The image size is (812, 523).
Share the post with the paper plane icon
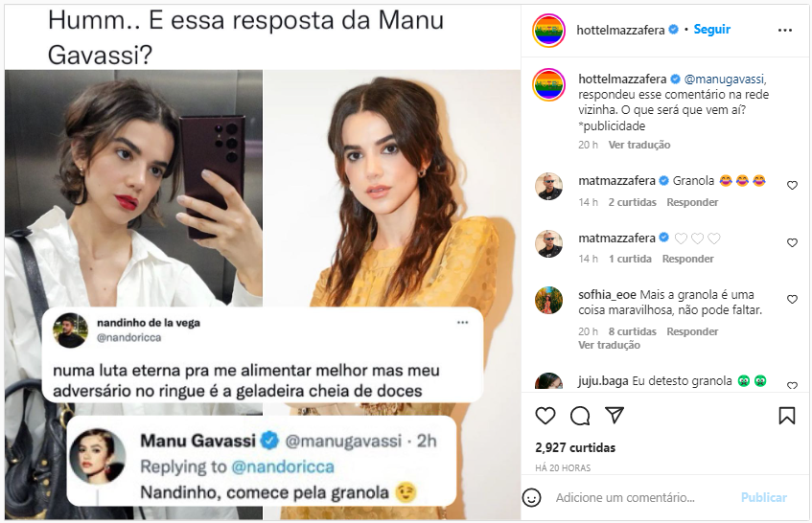click(x=615, y=415)
